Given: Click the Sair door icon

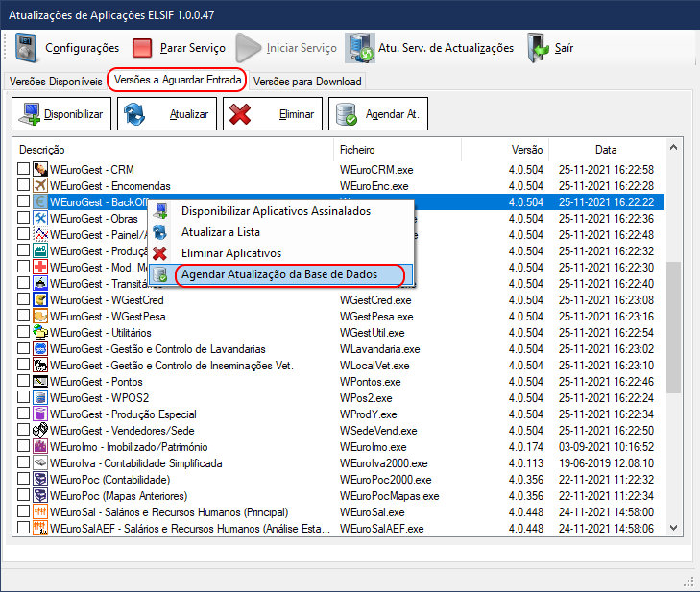Looking at the screenshot, I should (x=538, y=48).
